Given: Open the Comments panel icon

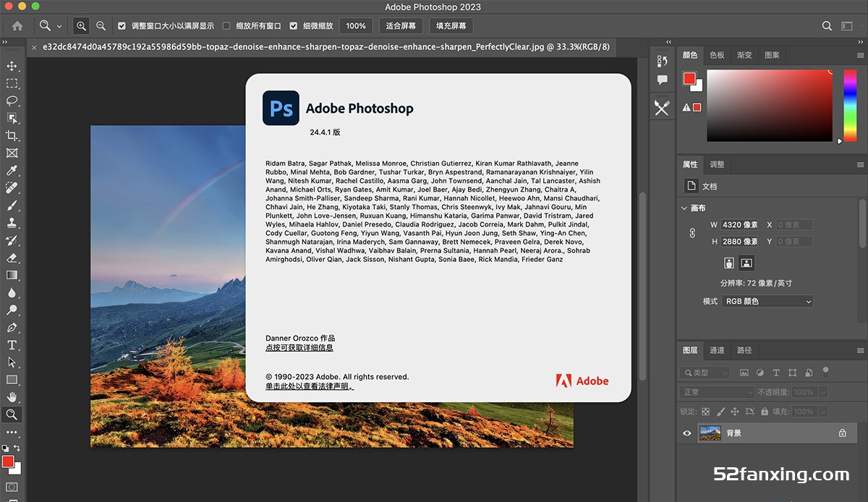Looking at the screenshot, I should 662,80.
